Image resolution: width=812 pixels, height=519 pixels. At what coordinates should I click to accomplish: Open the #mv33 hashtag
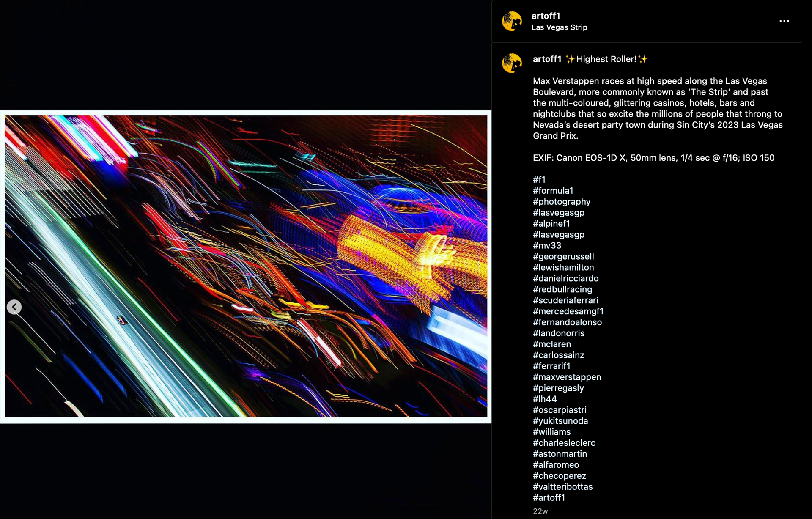[547, 246]
